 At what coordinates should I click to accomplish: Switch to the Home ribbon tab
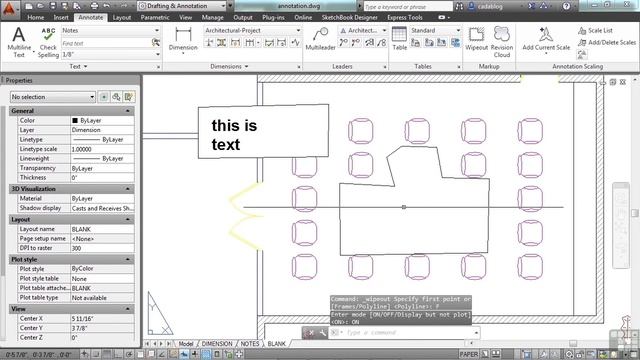pos(36,17)
